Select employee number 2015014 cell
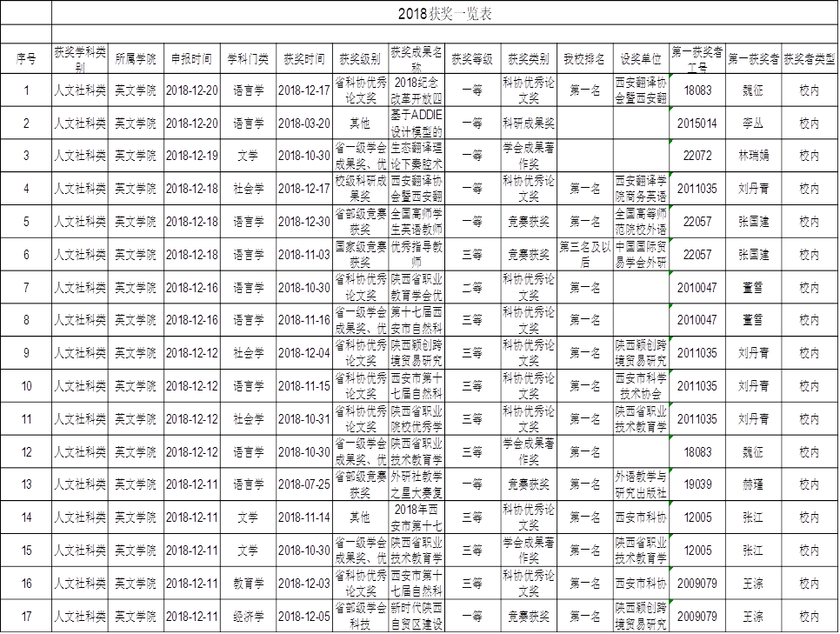The image size is (840, 634). pyautogui.click(x=697, y=123)
